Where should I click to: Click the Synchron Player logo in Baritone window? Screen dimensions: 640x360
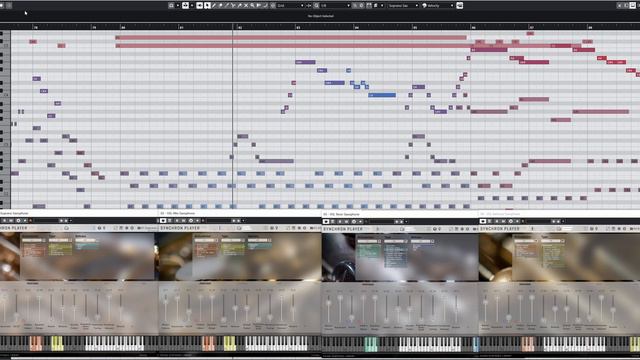[x=500, y=229]
